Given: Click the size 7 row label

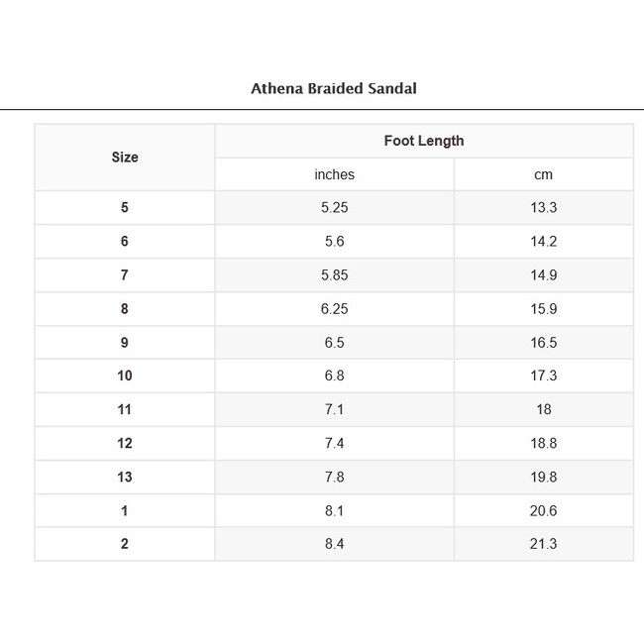Looking at the screenshot, I should coord(125,275).
